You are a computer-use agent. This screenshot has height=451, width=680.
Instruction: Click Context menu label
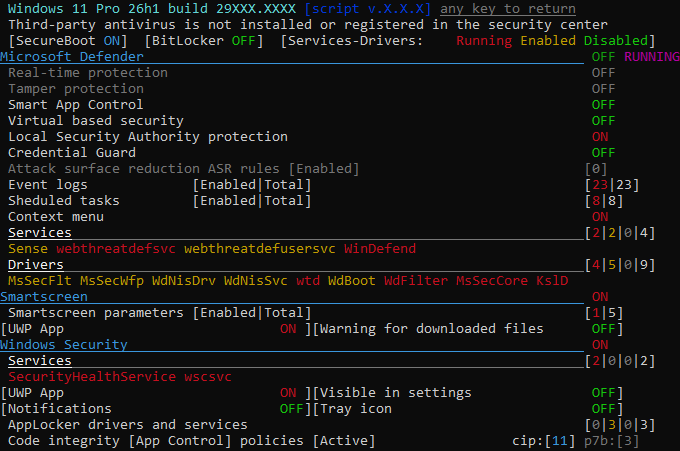[56, 217]
